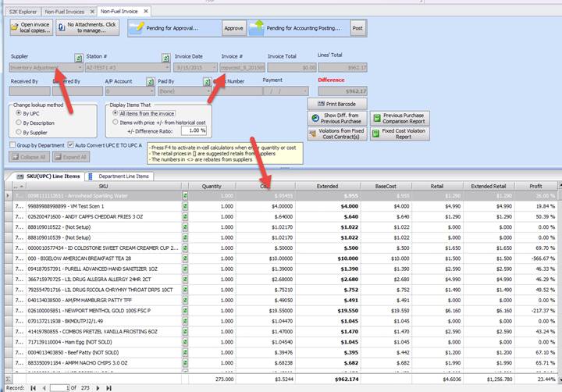The width and height of the screenshot is (562, 392).
Task: Click refresh icon beside Station # field
Action: [165, 58]
